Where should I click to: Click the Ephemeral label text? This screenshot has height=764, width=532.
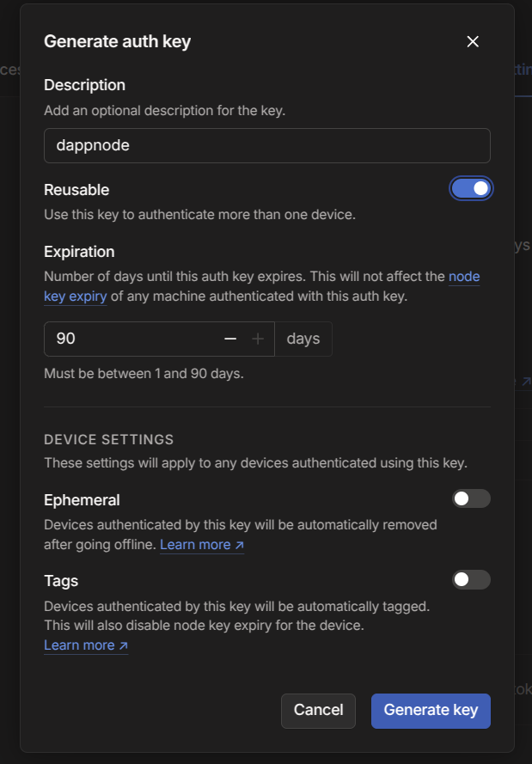point(82,500)
